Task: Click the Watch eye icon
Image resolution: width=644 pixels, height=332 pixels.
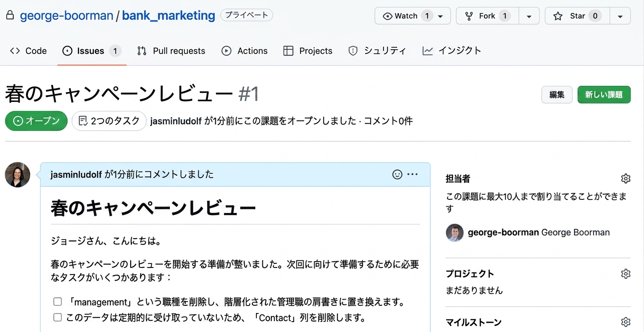Action: click(388, 16)
